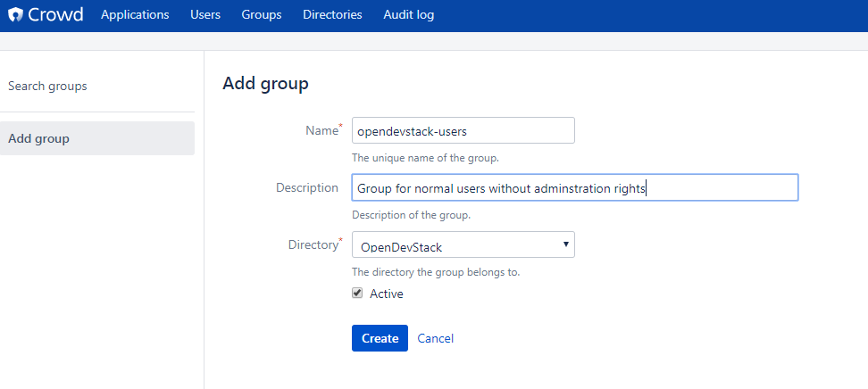Select Search groups in the sidebar
Image resolution: width=868 pixels, height=389 pixels.
(47, 87)
